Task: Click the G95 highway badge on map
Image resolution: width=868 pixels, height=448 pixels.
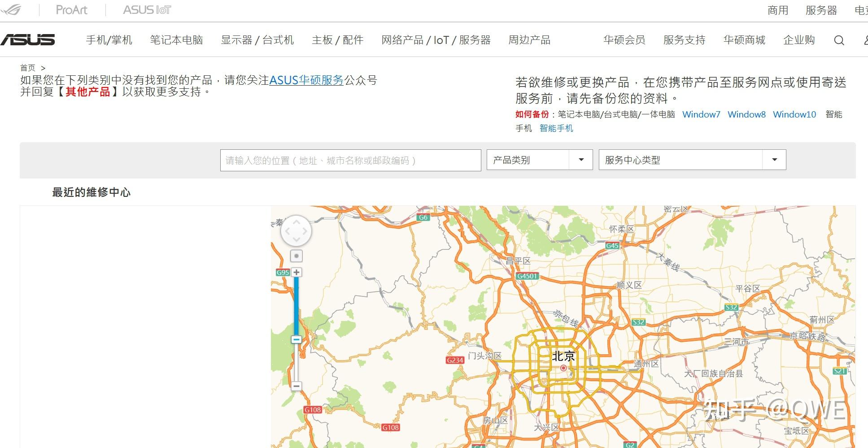Action: pyautogui.click(x=283, y=272)
